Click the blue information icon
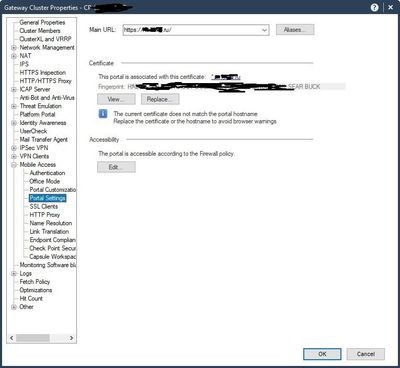 103,114
